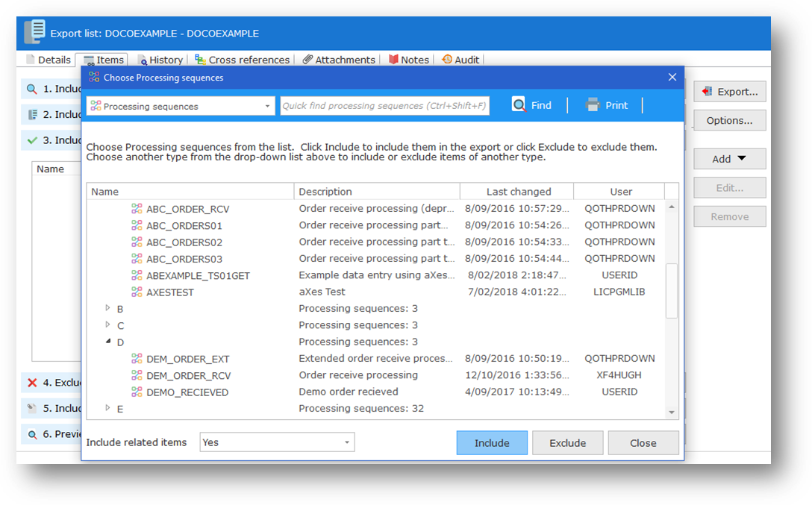Click the Options... button
Viewport: 812px width, 505px height.
[729, 120]
